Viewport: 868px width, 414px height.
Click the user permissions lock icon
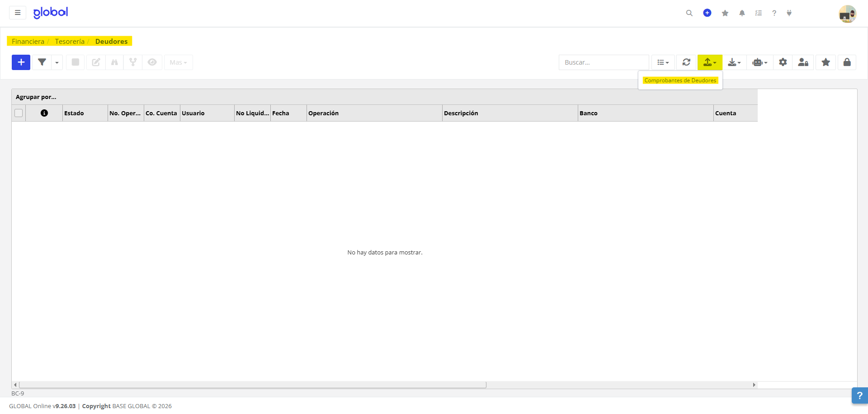pyautogui.click(x=803, y=62)
